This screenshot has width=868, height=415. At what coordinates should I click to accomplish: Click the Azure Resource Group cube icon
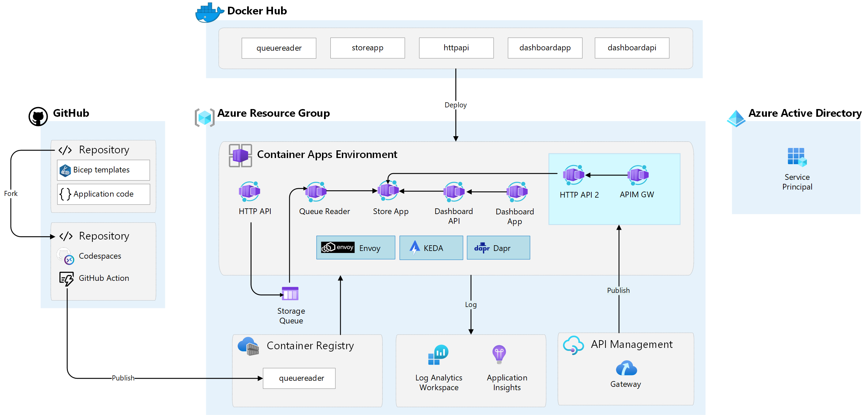pyautogui.click(x=204, y=117)
